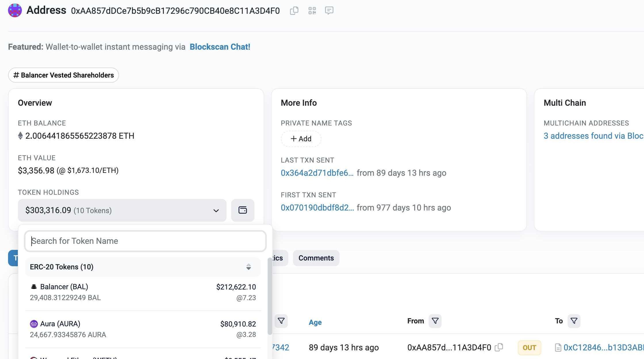Filter transactions by To address
Image resolution: width=644 pixels, height=359 pixels.
(x=574, y=321)
